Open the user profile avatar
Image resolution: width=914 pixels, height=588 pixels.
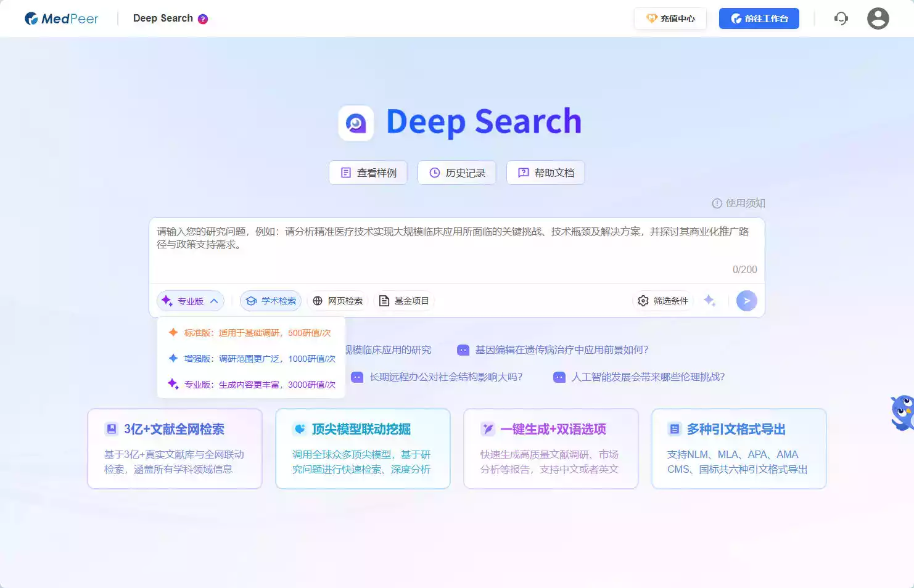(878, 18)
